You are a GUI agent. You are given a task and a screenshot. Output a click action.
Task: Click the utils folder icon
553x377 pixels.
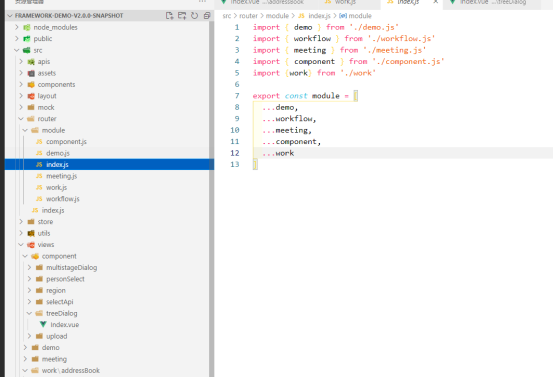click(x=31, y=233)
